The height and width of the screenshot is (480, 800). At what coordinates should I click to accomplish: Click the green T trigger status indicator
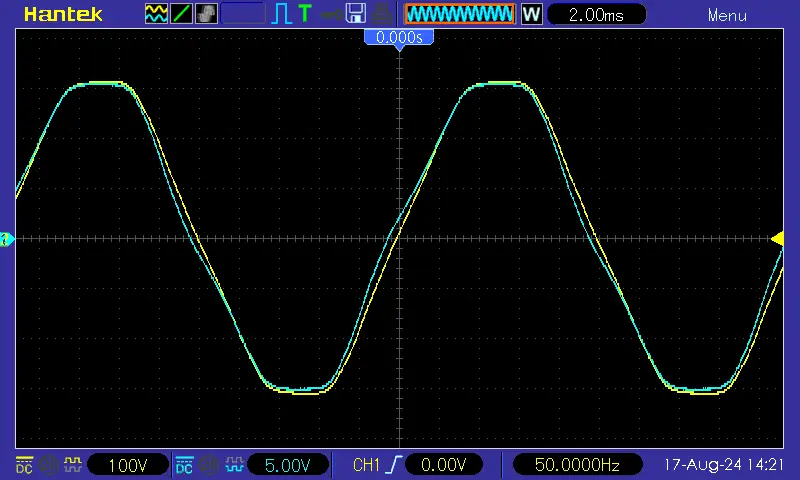click(x=305, y=14)
